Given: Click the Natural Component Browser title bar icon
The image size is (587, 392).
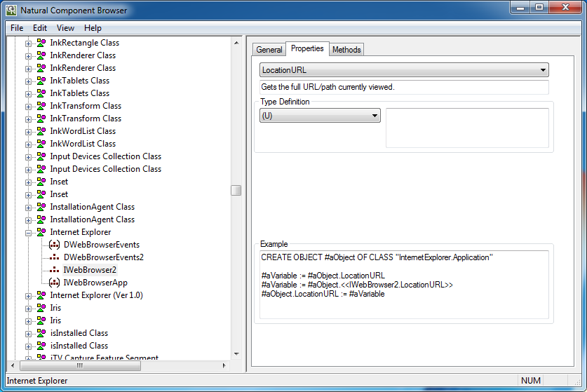Looking at the screenshot, I should coord(11,10).
